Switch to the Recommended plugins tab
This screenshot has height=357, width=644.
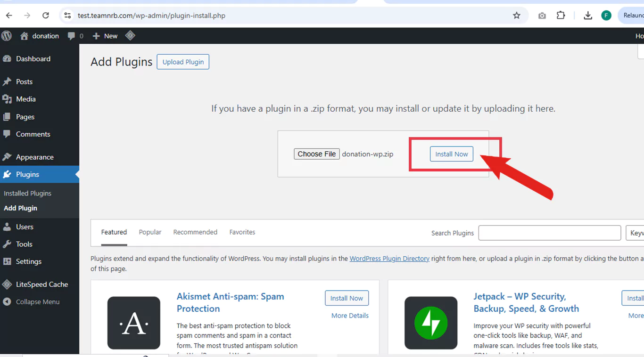point(195,232)
